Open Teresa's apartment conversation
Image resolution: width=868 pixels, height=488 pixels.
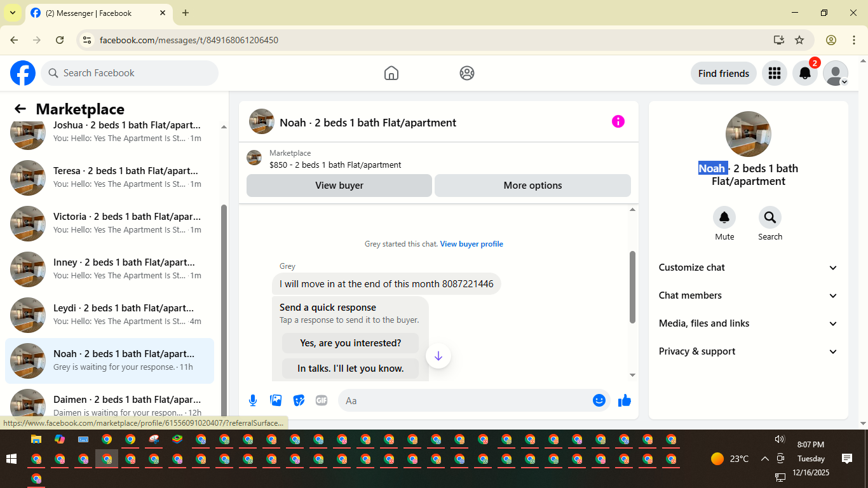(109, 177)
